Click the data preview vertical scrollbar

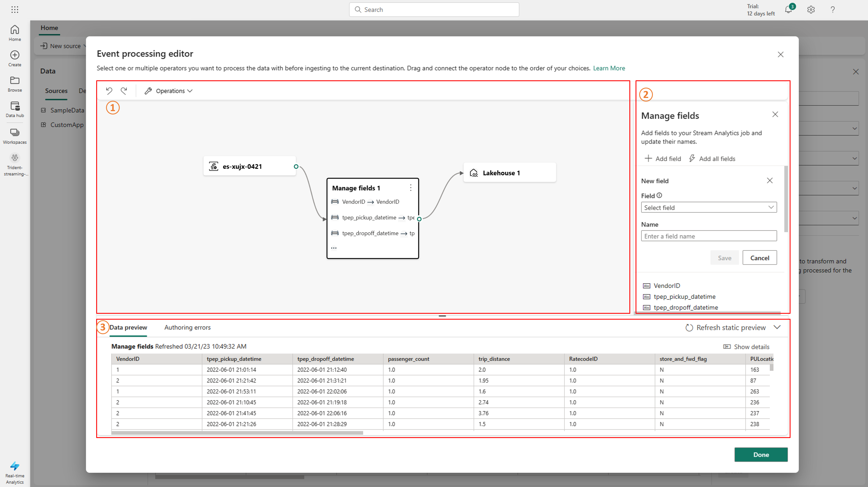771,367
